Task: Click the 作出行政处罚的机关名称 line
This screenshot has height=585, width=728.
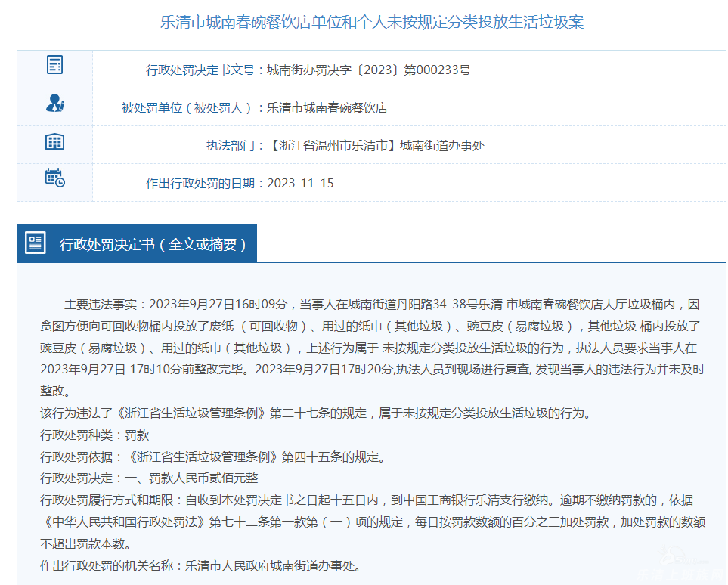Action: point(201,566)
